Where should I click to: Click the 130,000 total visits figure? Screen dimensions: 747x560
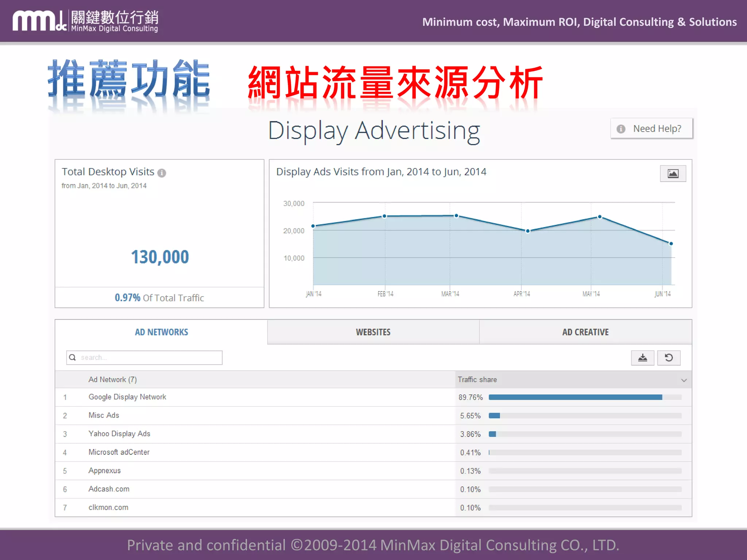pos(160,257)
